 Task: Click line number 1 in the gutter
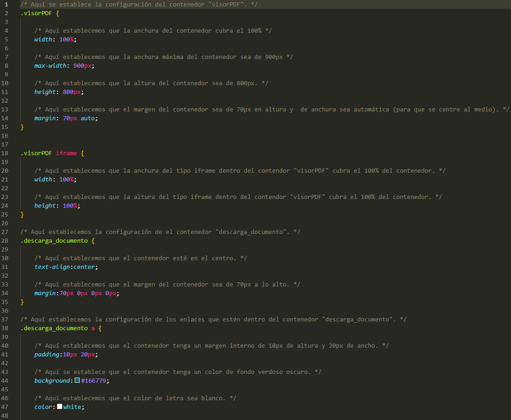pyautogui.click(x=6, y=5)
